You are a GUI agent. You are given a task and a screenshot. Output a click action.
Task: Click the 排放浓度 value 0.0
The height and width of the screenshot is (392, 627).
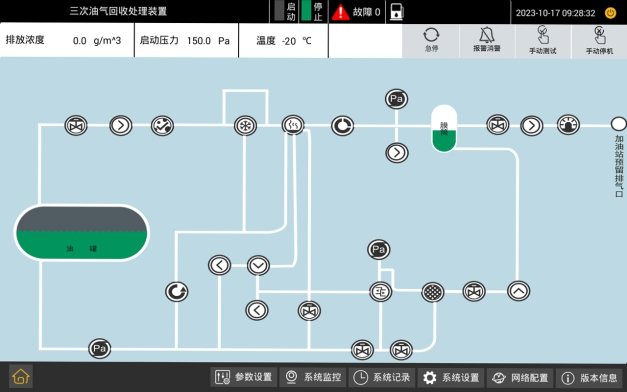pos(80,41)
